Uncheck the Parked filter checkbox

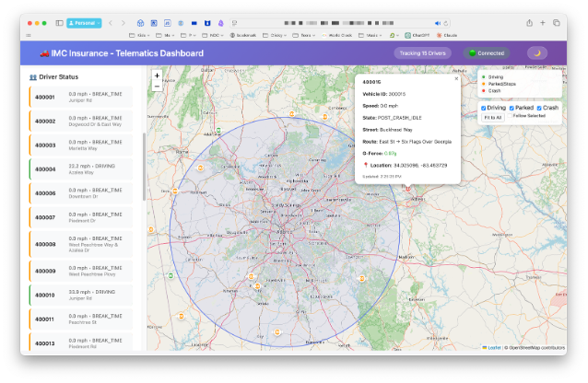pos(512,108)
